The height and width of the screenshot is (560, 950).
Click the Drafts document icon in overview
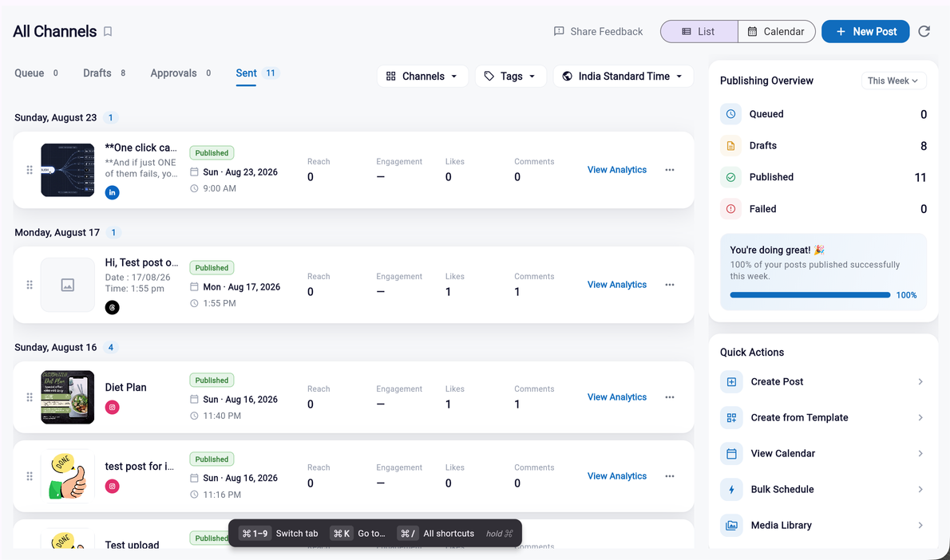point(730,145)
